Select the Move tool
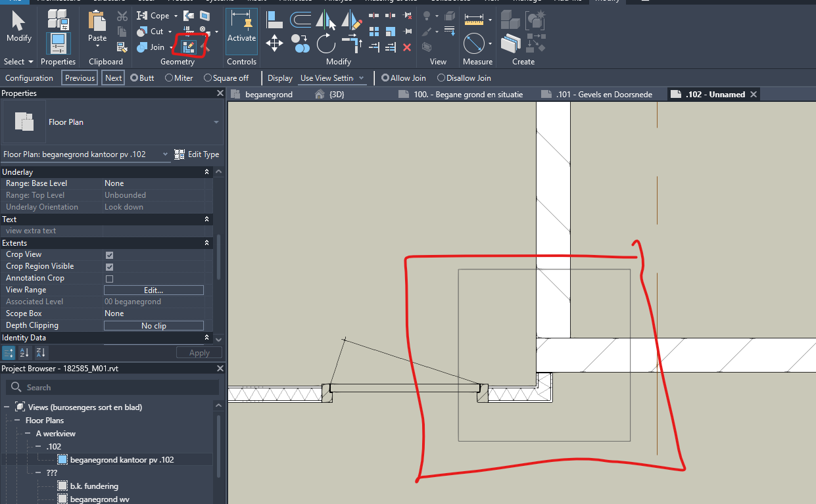816x504 pixels. (x=274, y=42)
